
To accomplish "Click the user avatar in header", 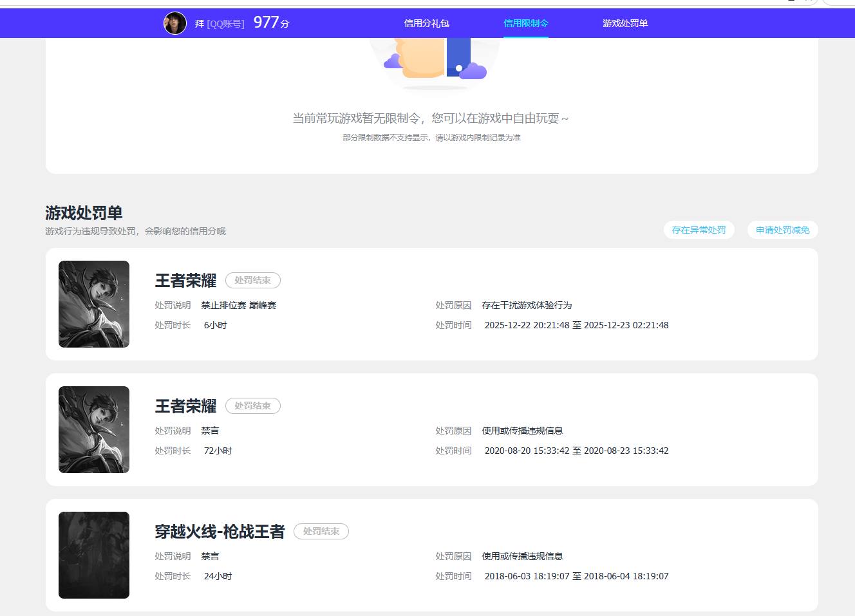I will [175, 23].
